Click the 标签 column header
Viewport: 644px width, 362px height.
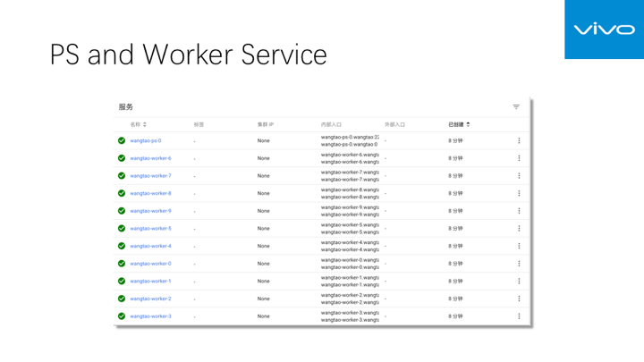click(x=199, y=124)
